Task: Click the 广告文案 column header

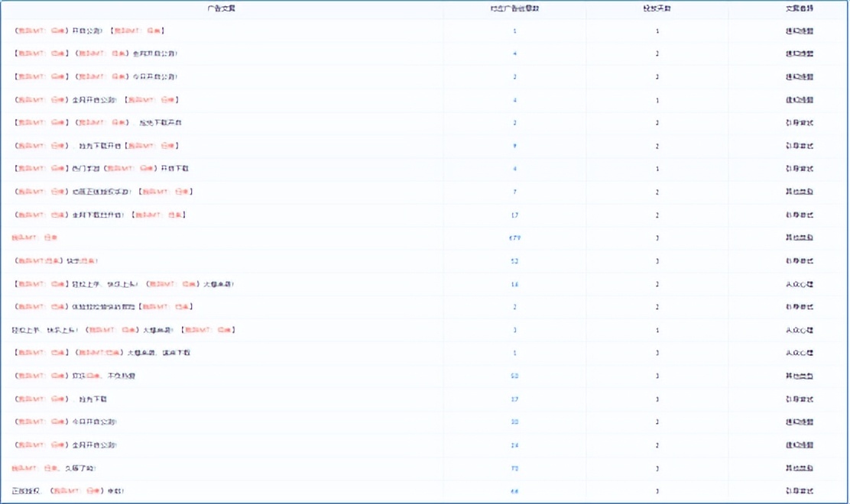Action: point(221,8)
